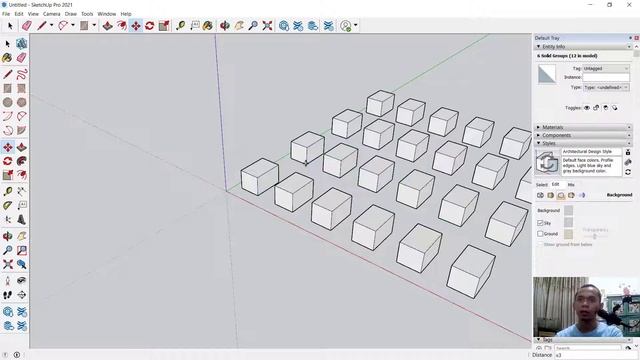Open Face settings in Styles edit

point(551,196)
